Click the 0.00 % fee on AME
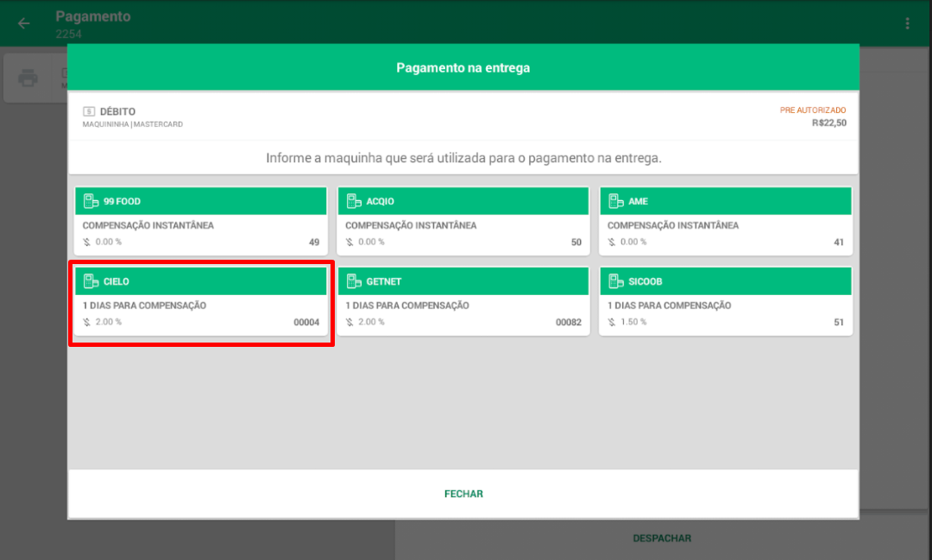Viewport: 932px width, 560px height. coord(633,242)
